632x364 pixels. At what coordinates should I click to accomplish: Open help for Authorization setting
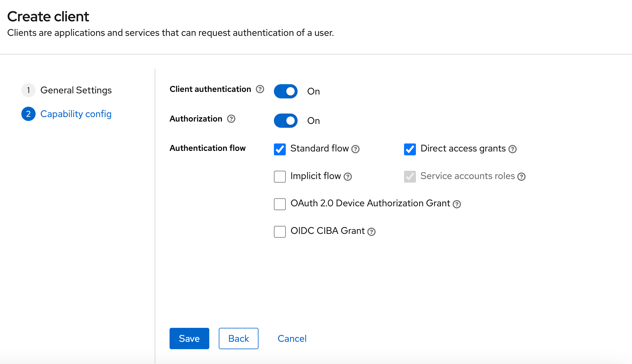pos(232,119)
